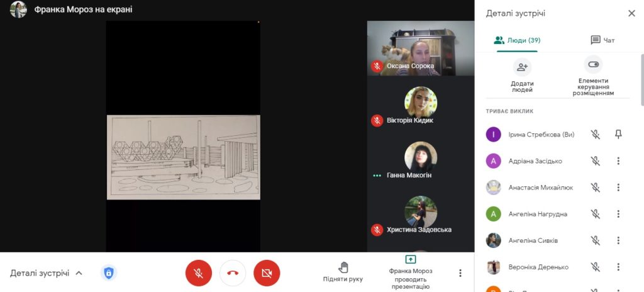Switch to the Чат tab
Viewport: 644px width, 292px height.
coord(602,40)
